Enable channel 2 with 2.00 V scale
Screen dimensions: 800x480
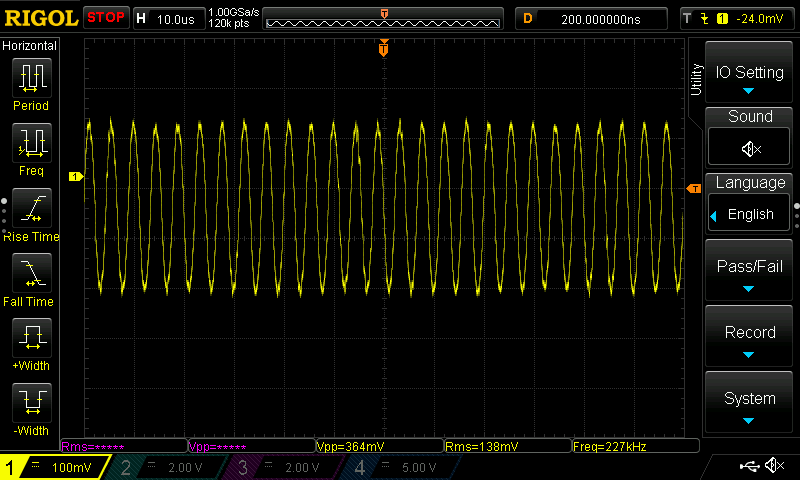[166, 467]
